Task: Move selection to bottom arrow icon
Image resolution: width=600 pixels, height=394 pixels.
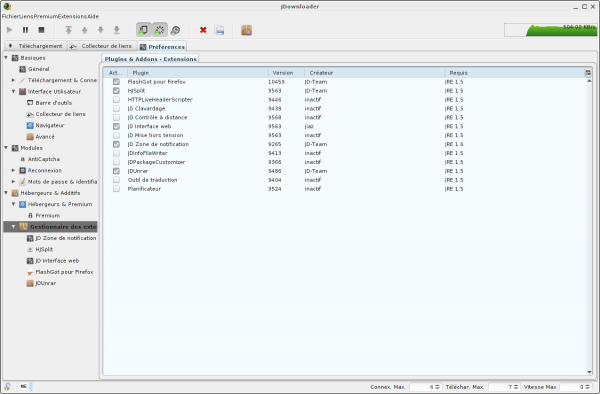Action: click(x=117, y=30)
